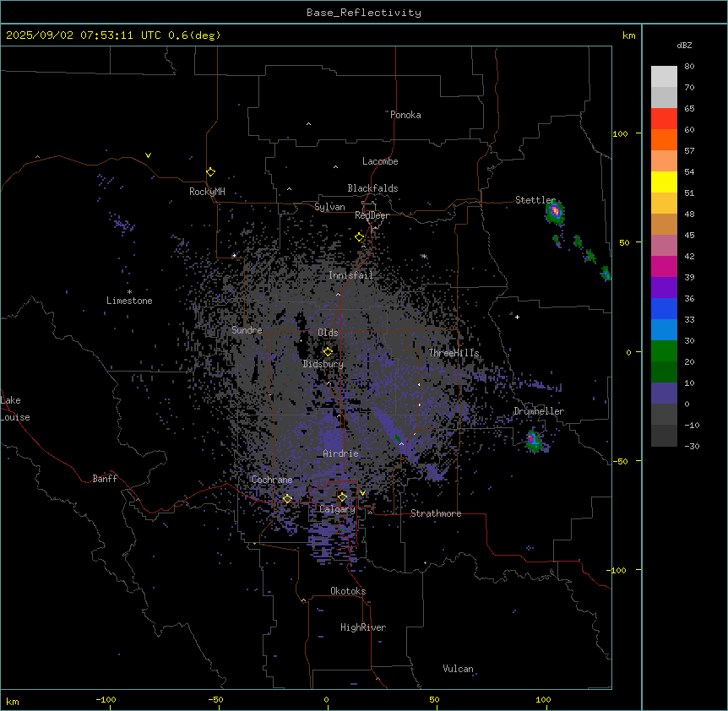Viewport: 728px width, 711px height.
Task: Click the Base_Reflectivity title
Action: [364, 13]
